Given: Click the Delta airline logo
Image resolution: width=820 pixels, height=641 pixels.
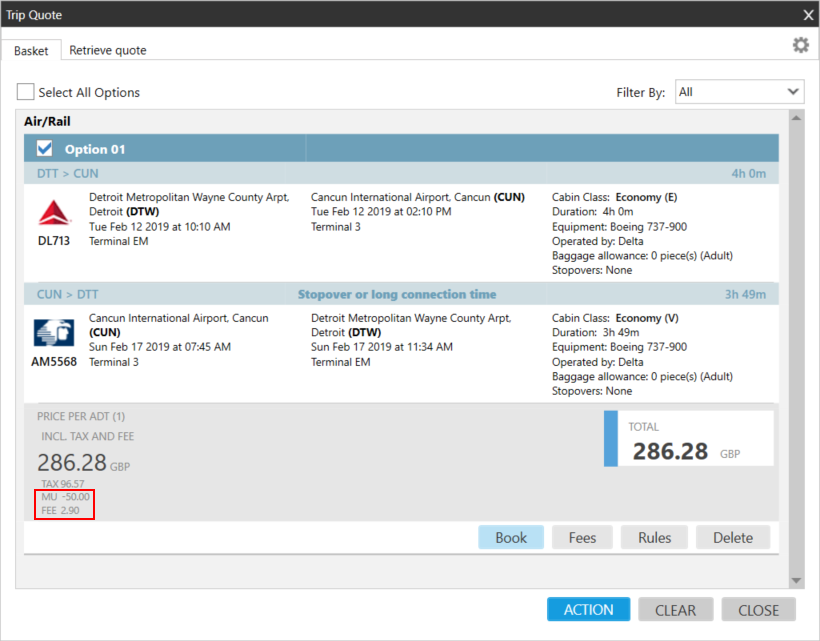Looking at the screenshot, I should [x=53, y=213].
